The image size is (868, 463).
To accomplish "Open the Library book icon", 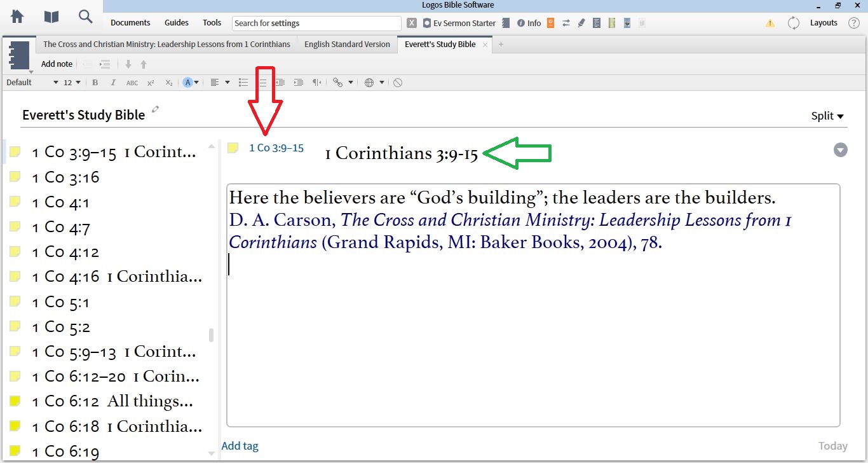I will (51, 17).
